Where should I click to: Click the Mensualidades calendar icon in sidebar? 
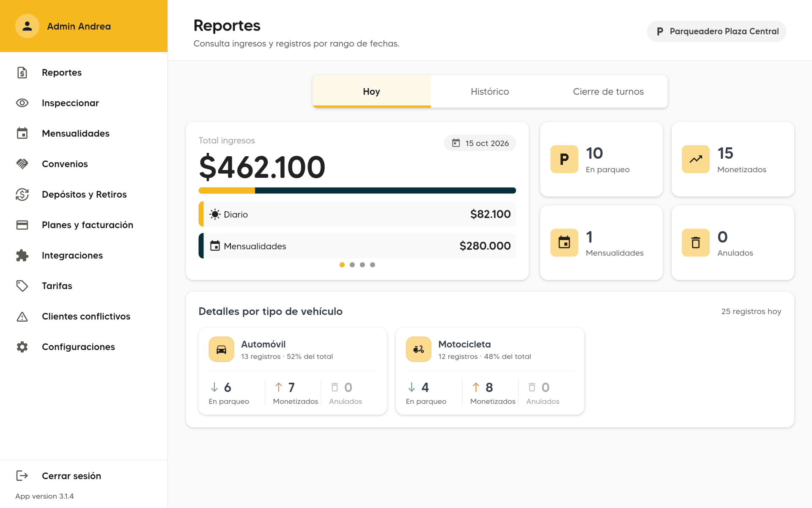(22, 133)
